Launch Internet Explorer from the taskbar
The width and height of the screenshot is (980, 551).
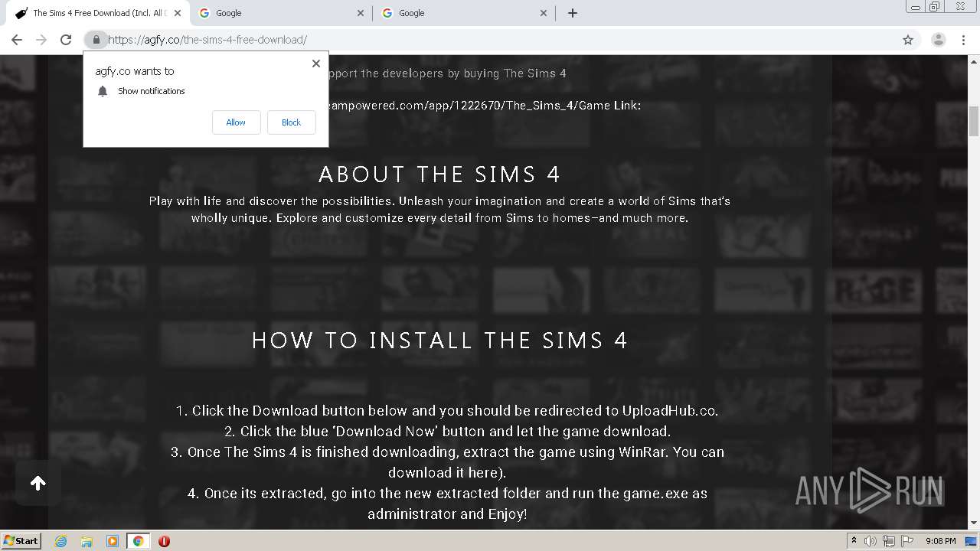pyautogui.click(x=60, y=541)
